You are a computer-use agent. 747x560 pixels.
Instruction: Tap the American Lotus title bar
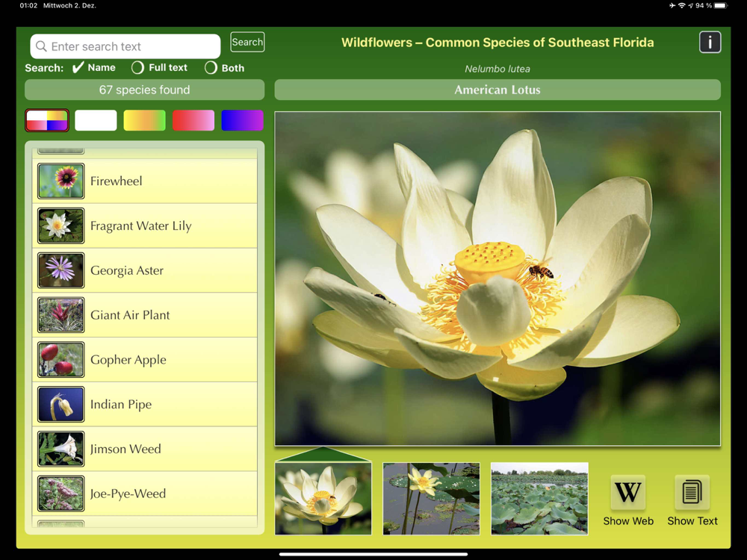pyautogui.click(x=498, y=90)
